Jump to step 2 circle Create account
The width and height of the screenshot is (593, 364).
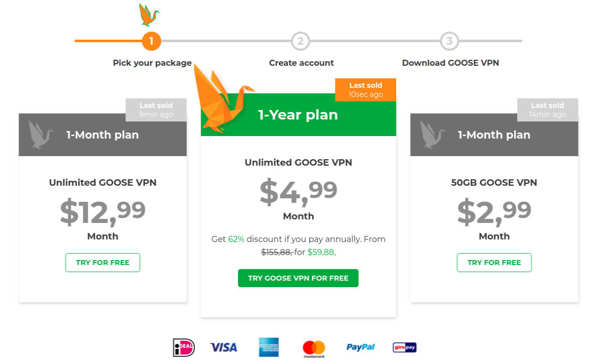[300, 41]
